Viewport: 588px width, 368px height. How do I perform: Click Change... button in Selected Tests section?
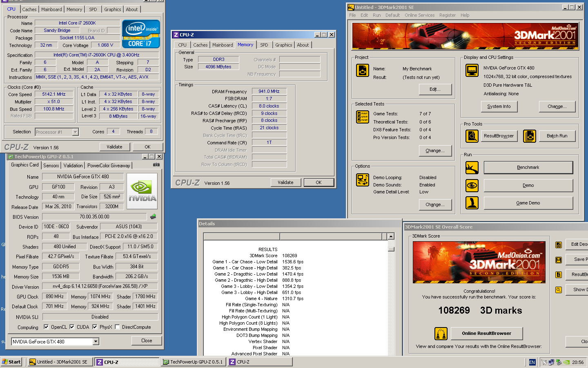click(x=435, y=150)
